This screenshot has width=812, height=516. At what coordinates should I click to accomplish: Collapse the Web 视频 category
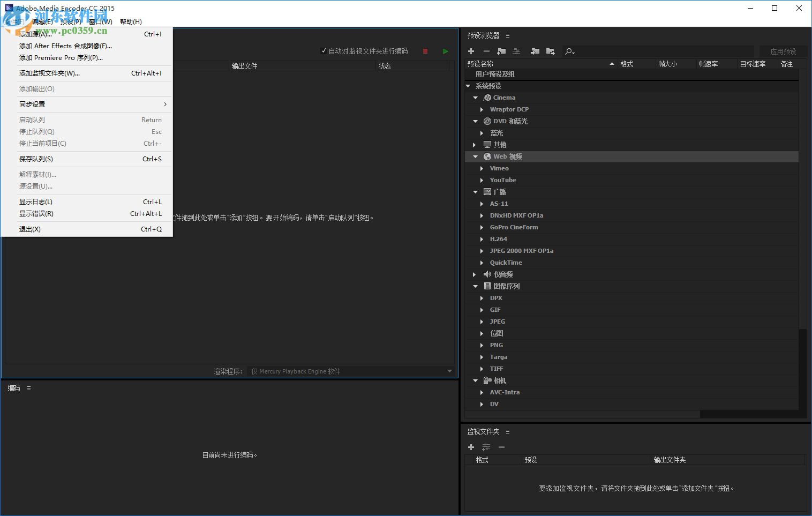coord(475,156)
